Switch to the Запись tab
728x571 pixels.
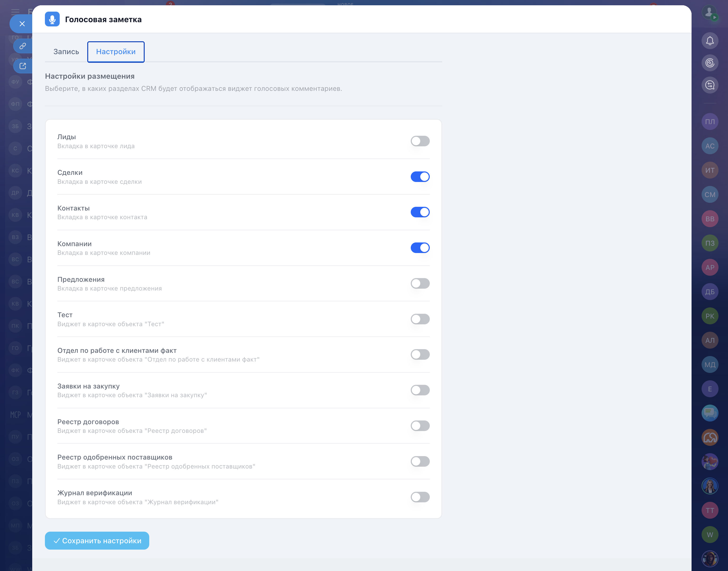coord(66,52)
